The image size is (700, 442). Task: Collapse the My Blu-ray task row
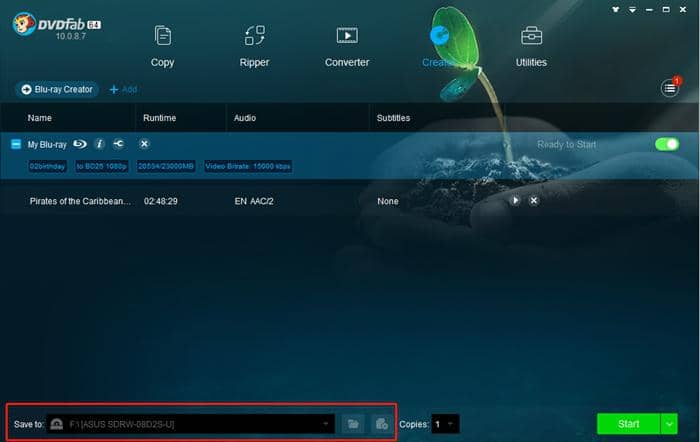click(16, 145)
